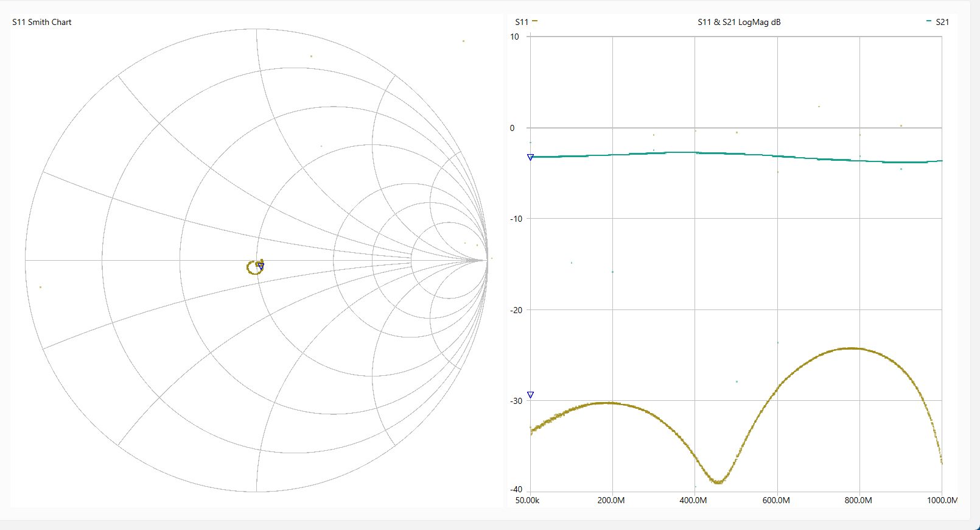This screenshot has height=530, width=980.
Task: Click the S11 trace minimum near 460 MHz
Action: pos(718,482)
